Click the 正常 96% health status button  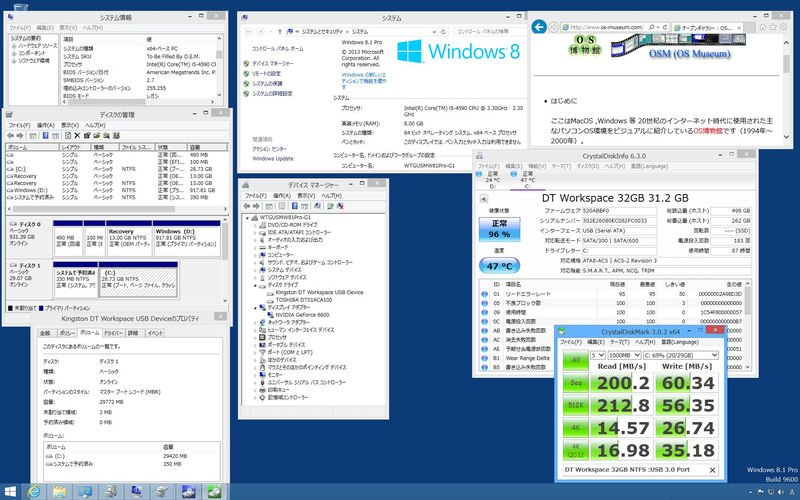(x=499, y=229)
